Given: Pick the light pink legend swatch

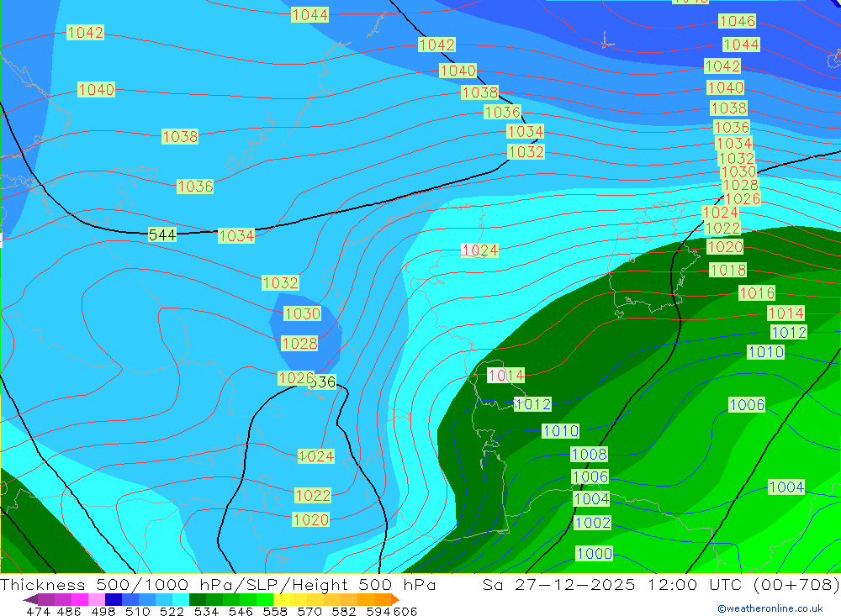Looking at the screenshot, I should coord(97,599).
